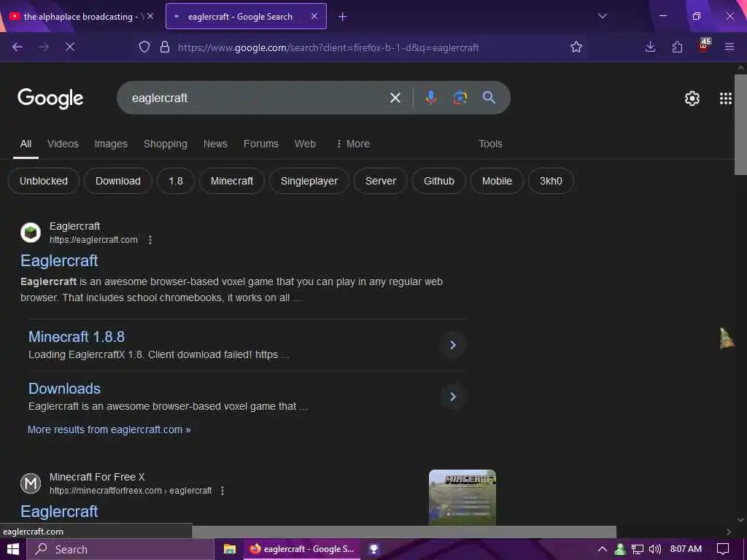Apply the Unblocked filter chip
Image resolution: width=747 pixels, height=560 pixels.
pos(43,181)
